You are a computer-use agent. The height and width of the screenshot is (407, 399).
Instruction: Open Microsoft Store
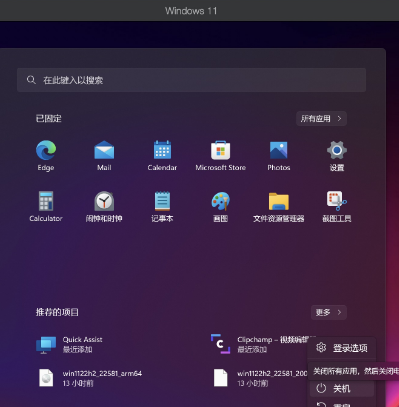pos(220,155)
